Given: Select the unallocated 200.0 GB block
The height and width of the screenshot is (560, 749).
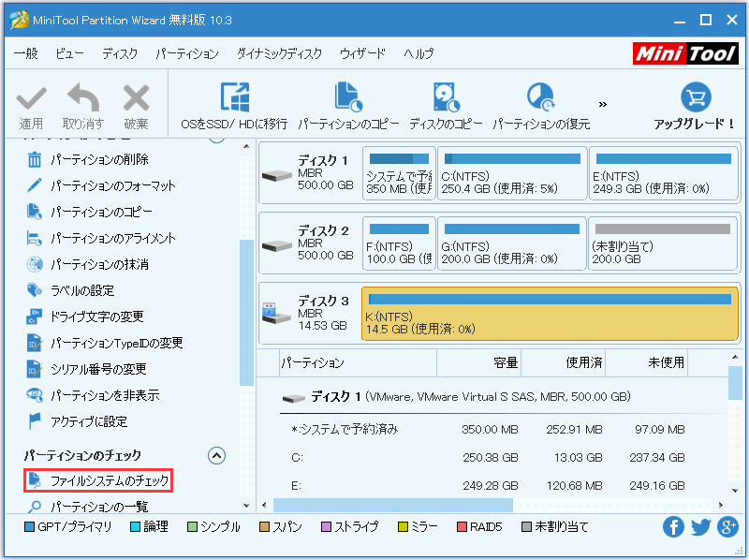Looking at the screenshot, I should [663, 243].
